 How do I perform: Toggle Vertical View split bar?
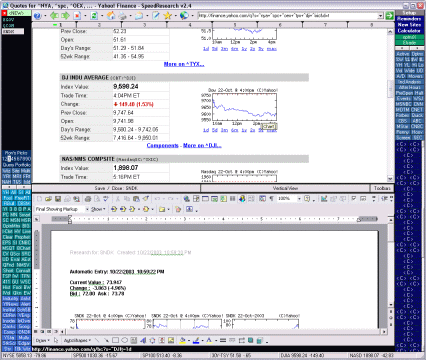285,188
